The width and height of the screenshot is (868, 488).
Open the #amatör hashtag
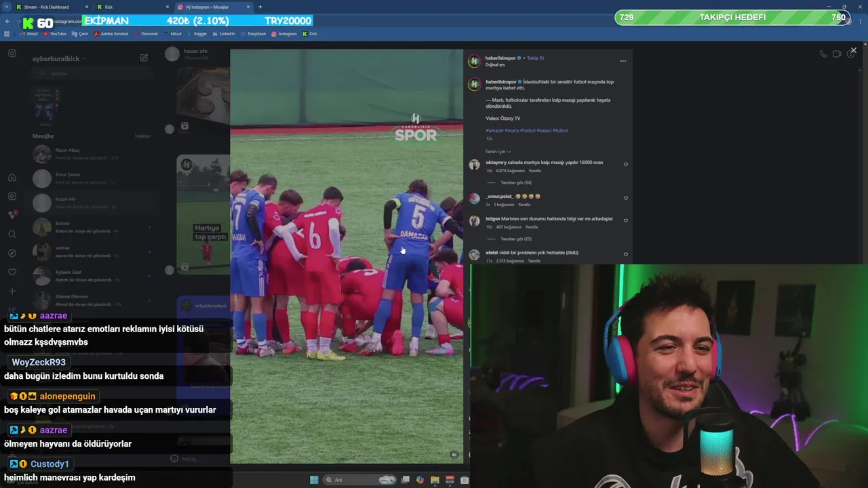[x=494, y=131]
